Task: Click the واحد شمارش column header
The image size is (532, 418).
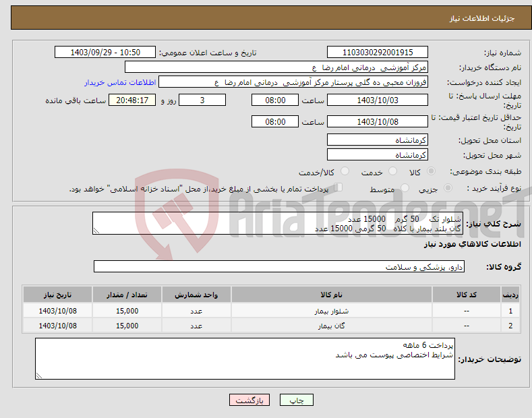Action: point(196,295)
